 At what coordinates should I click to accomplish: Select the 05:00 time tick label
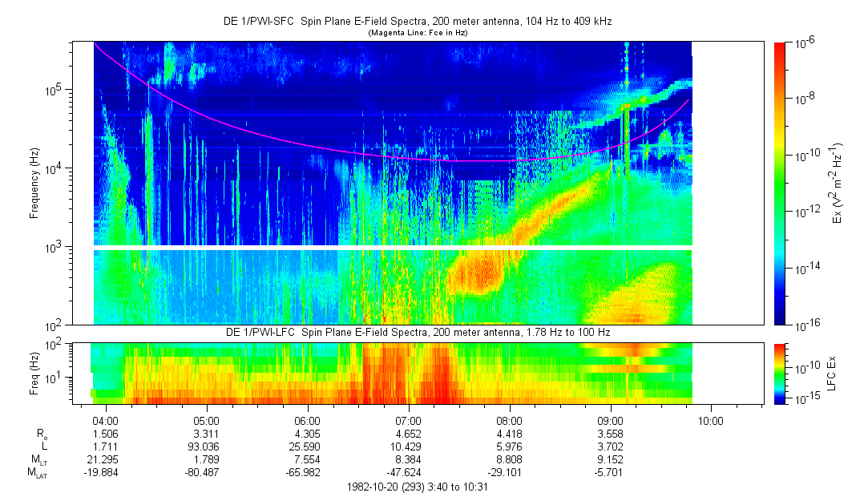tap(207, 421)
